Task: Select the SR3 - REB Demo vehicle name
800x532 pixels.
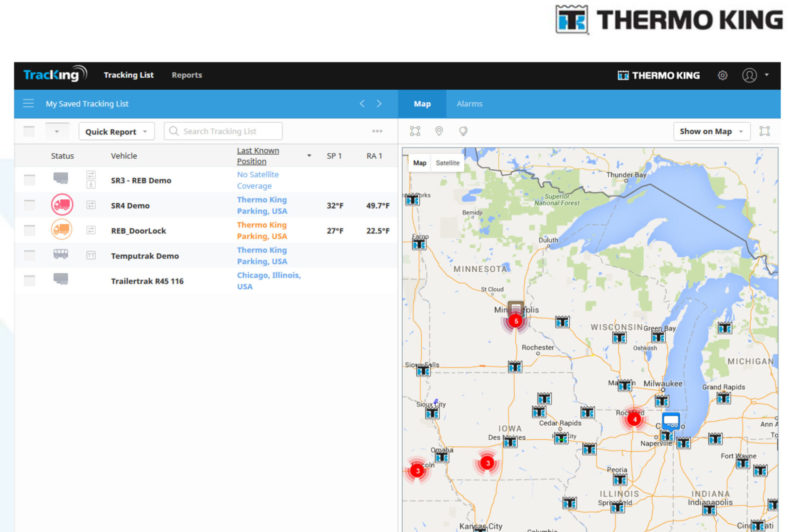Action: pyautogui.click(x=141, y=181)
